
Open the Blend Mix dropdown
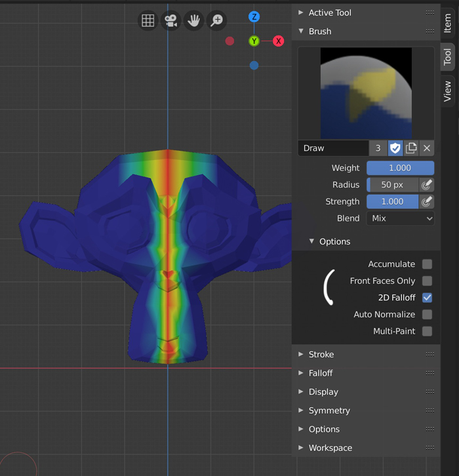click(x=400, y=218)
